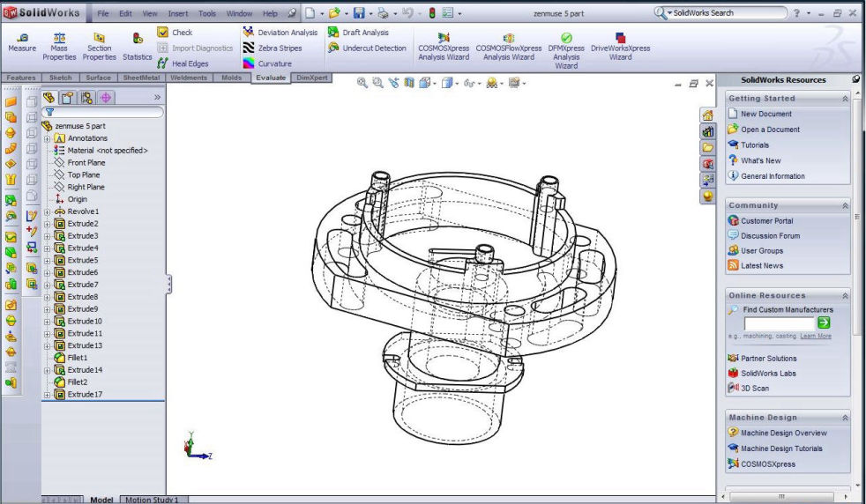Toggle Zebra Stripes display
Screen dimensions: 866x504
[249, 48]
